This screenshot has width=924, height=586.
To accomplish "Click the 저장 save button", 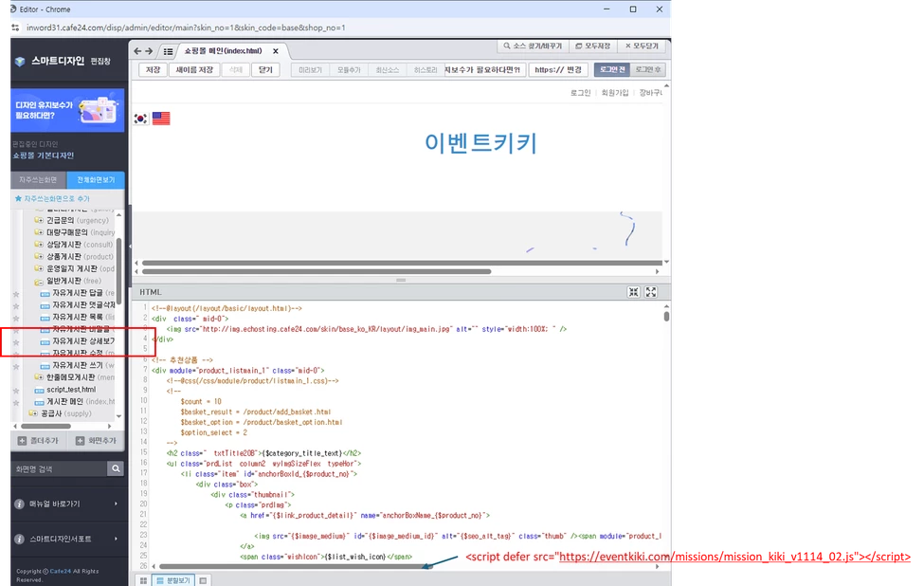I will [154, 69].
